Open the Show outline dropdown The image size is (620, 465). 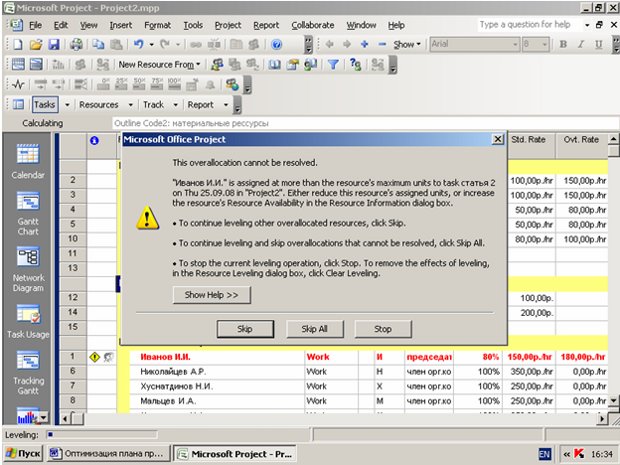tap(408, 44)
